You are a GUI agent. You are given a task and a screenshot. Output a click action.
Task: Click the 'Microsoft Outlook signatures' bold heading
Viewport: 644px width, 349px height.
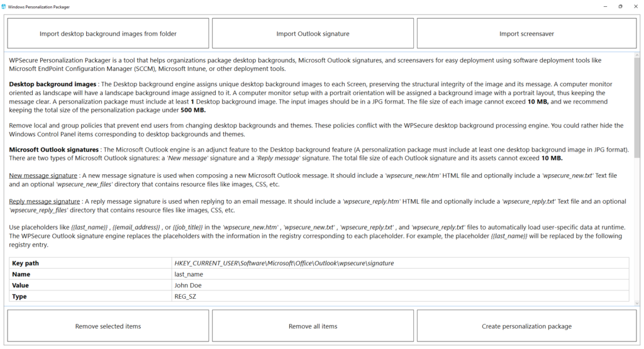coord(54,150)
